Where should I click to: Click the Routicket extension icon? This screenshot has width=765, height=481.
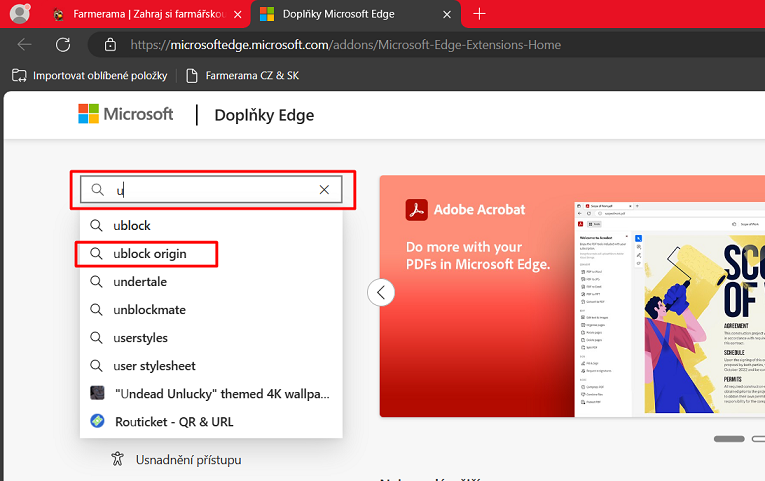tap(97, 421)
